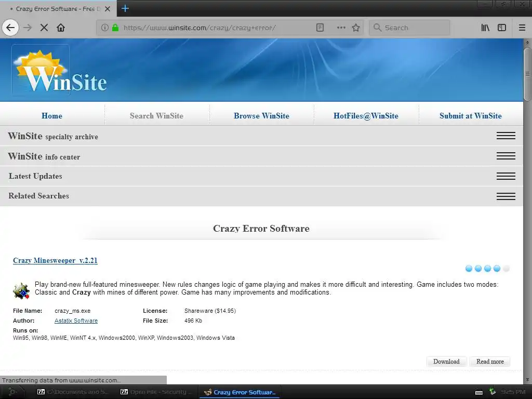The image size is (532, 399).
Task: Open HotFiles@WinSite navigation item
Action: pyautogui.click(x=366, y=116)
